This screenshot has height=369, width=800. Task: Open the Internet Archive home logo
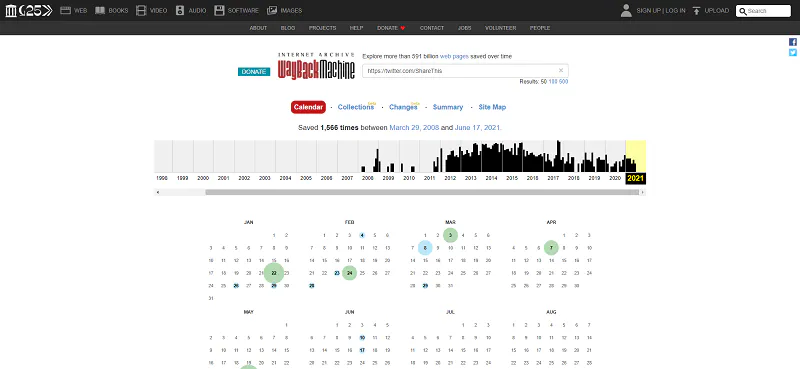pyautogui.click(x=11, y=10)
